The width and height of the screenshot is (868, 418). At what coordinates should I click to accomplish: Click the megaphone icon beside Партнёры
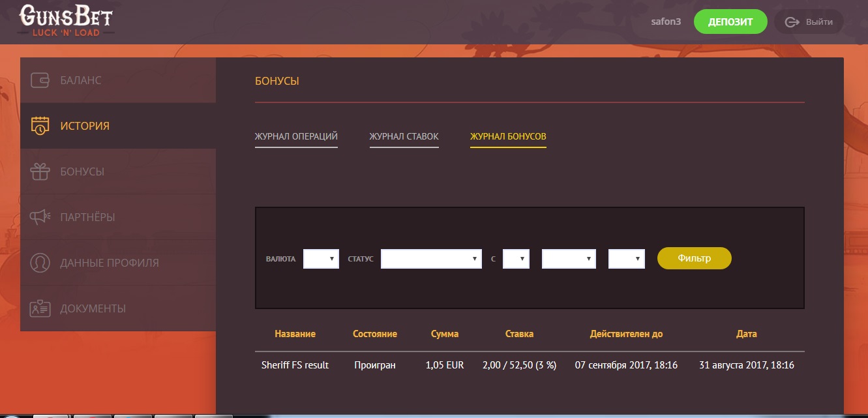tap(40, 217)
